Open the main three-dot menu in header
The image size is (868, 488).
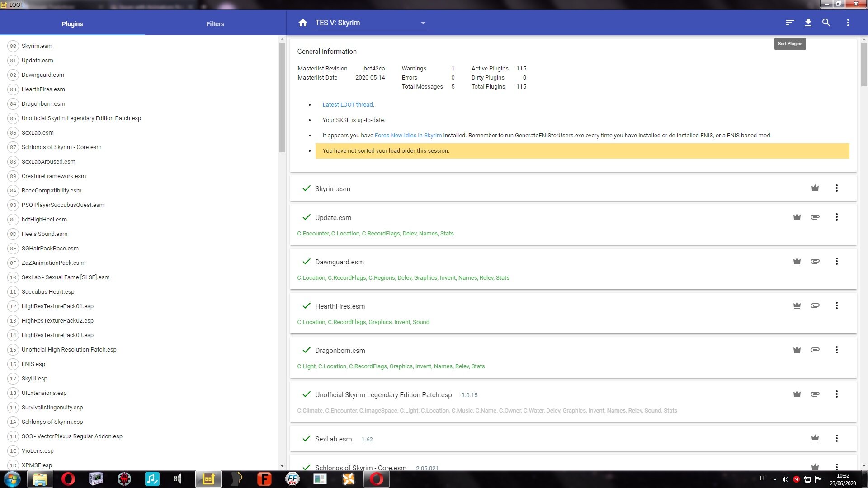848,23
